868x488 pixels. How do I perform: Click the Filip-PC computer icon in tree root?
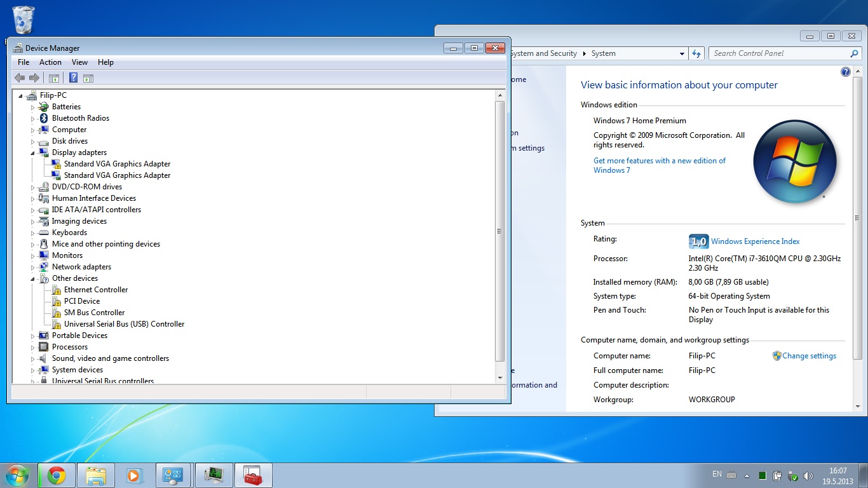click(32, 95)
